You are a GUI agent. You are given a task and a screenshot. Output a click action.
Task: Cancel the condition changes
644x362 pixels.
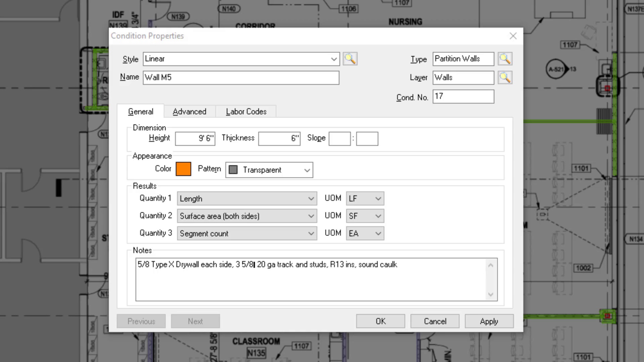pos(435,321)
